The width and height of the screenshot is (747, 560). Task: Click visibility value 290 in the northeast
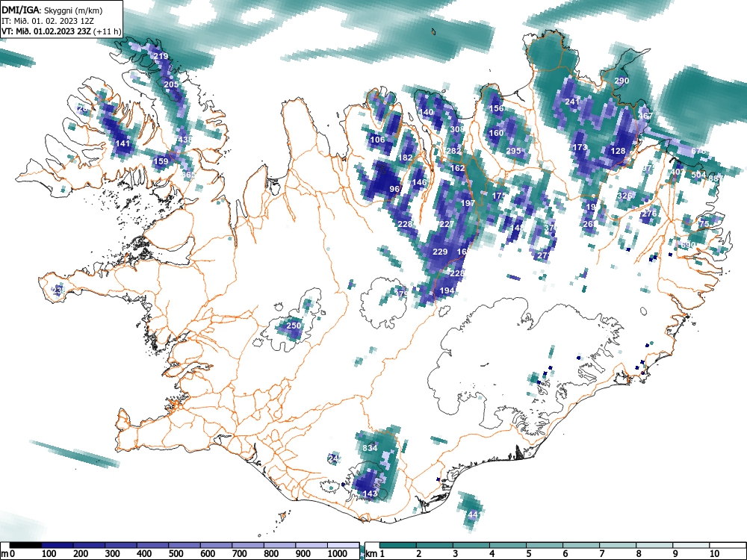click(622, 81)
